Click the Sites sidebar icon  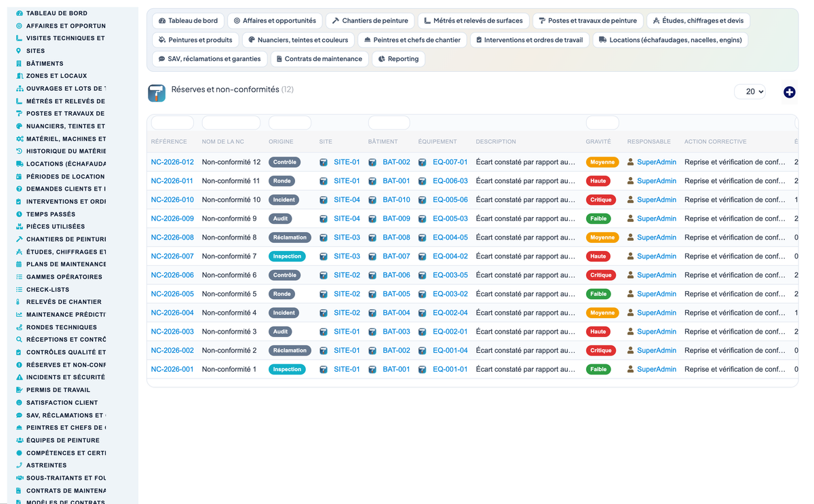coord(19,51)
